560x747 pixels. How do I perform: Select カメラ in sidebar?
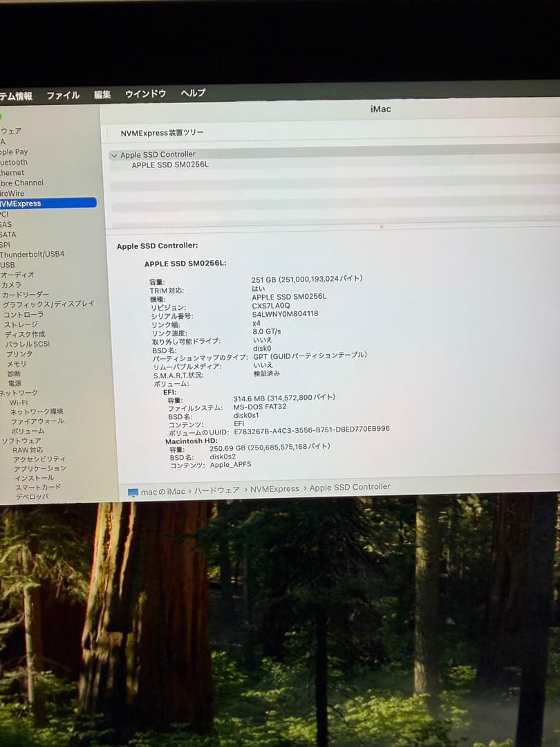(12, 285)
